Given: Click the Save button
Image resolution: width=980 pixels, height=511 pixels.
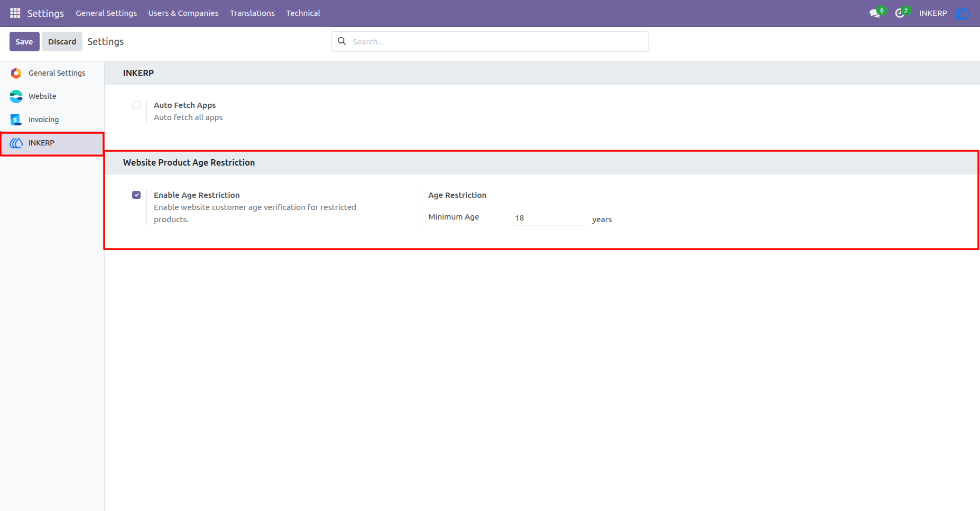Looking at the screenshot, I should point(24,42).
